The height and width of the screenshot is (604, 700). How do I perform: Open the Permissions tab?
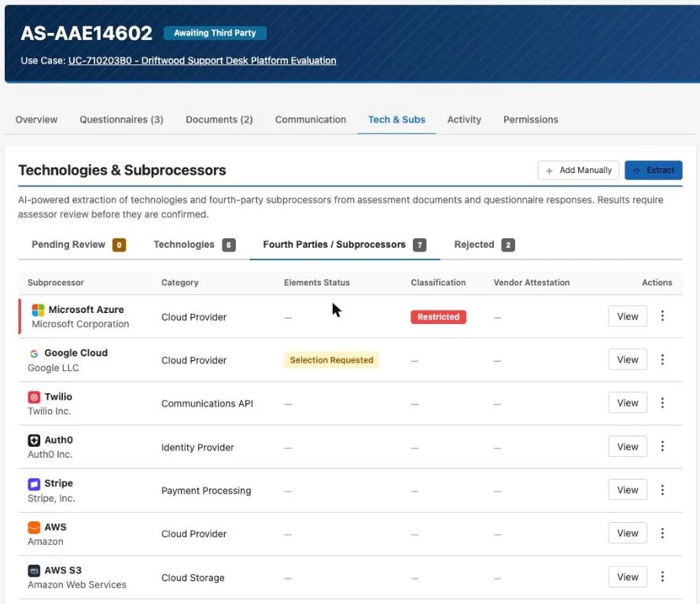pyautogui.click(x=531, y=120)
